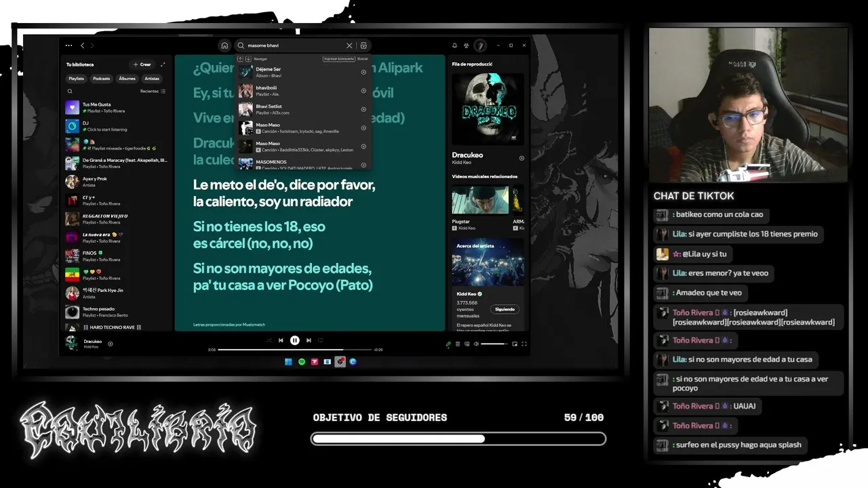Open Dracukeo title in now playing bar
The height and width of the screenshot is (488, 868).
tap(93, 341)
